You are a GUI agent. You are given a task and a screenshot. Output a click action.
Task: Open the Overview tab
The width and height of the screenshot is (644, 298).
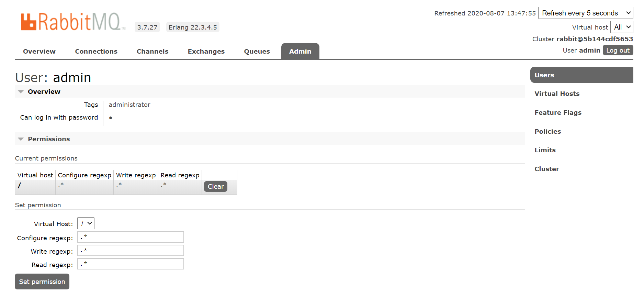(39, 51)
